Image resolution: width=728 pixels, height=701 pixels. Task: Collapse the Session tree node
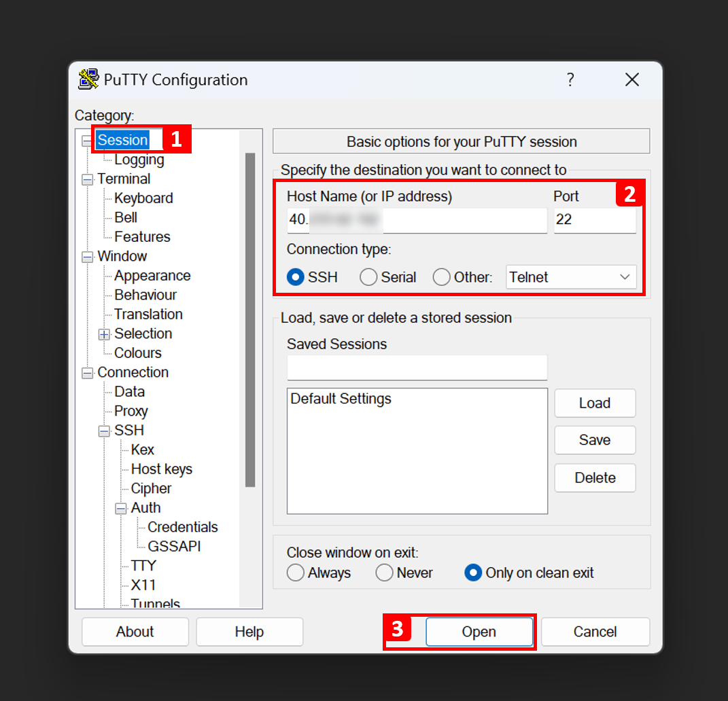(87, 141)
